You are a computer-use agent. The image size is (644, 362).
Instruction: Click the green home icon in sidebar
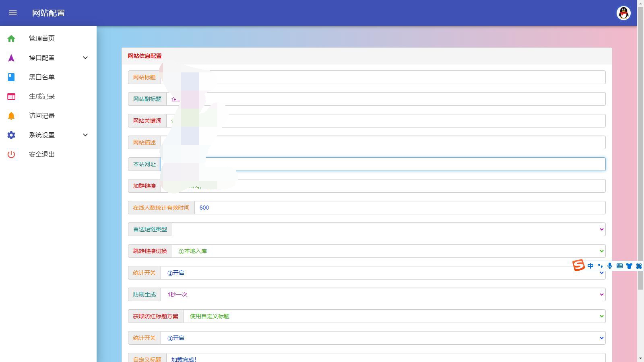pos(11,39)
